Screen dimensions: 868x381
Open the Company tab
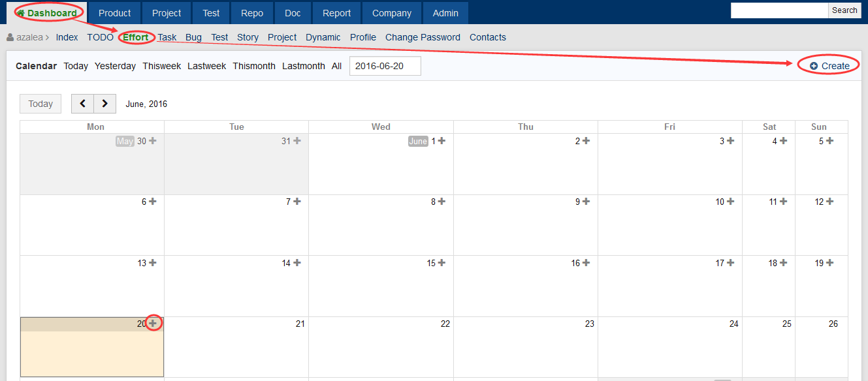[392, 13]
